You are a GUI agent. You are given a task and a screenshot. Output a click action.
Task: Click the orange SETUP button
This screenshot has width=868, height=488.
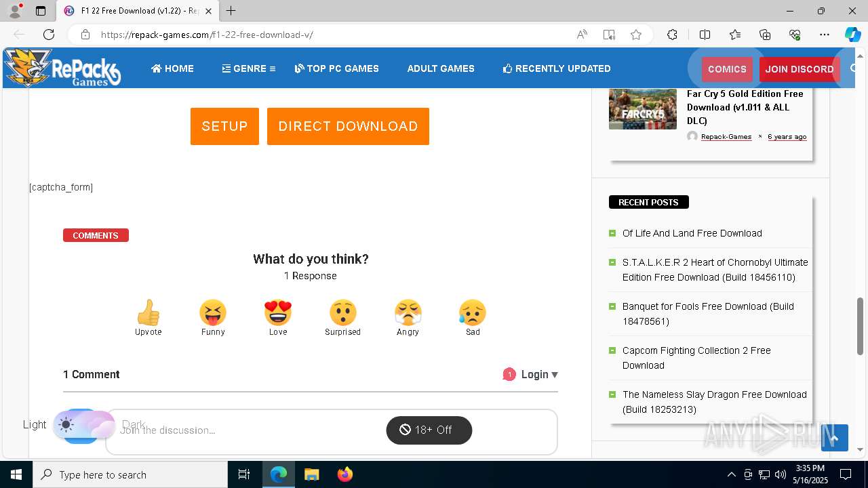pyautogui.click(x=224, y=126)
